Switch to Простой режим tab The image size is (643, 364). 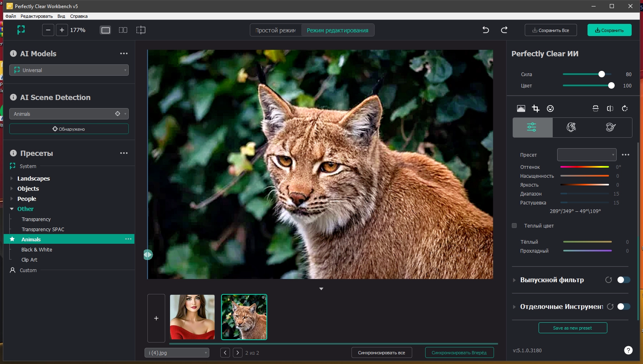(276, 30)
